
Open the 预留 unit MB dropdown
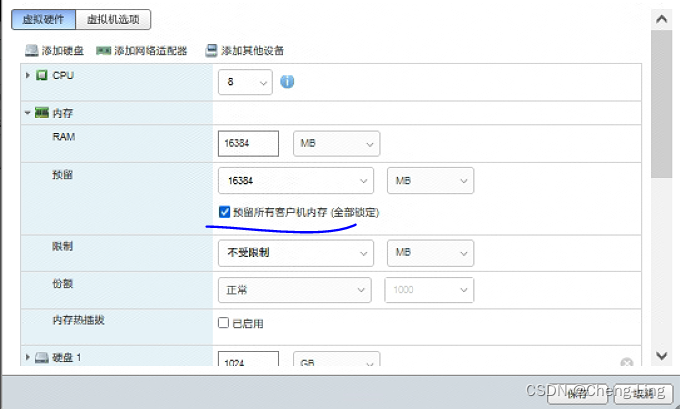430,180
